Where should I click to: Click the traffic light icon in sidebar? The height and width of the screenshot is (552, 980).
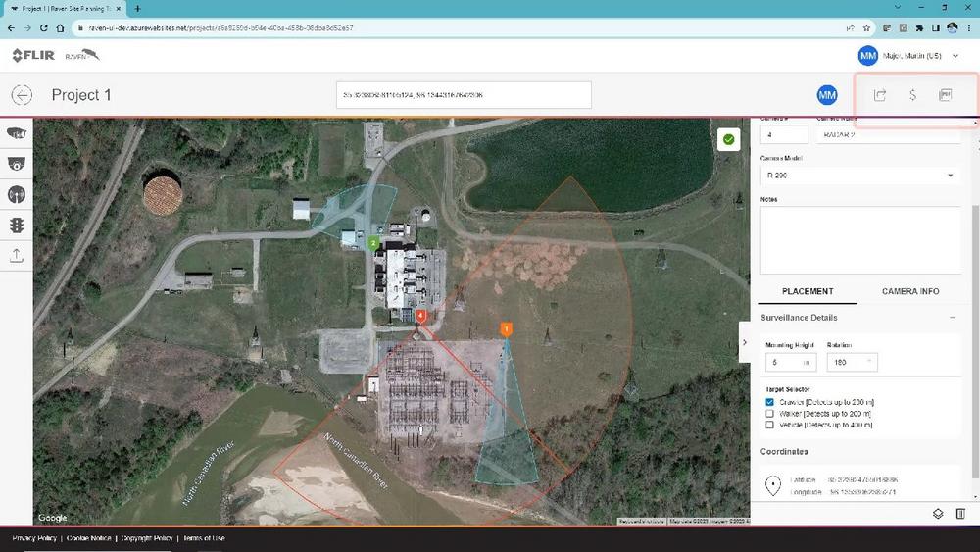coord(17,225)
